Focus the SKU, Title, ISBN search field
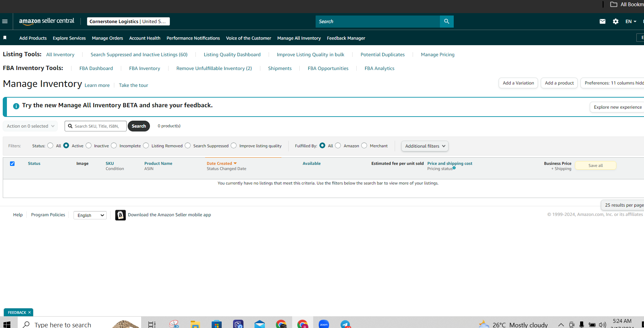This screenshot has height=328, width=644. [x=96, y=126]
